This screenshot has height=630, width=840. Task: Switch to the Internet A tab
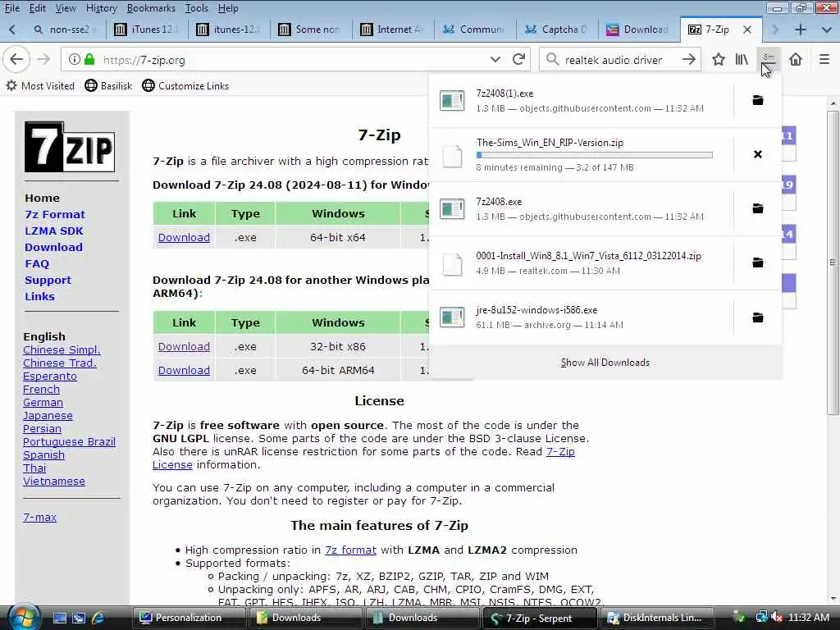[393, 30]
